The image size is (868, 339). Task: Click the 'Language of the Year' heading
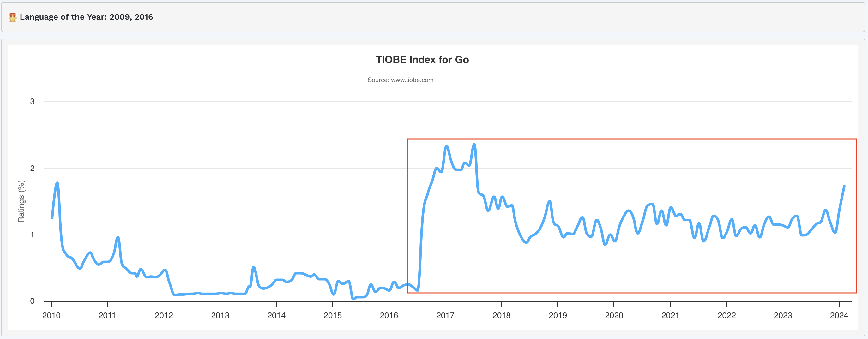tap(86, 17)
